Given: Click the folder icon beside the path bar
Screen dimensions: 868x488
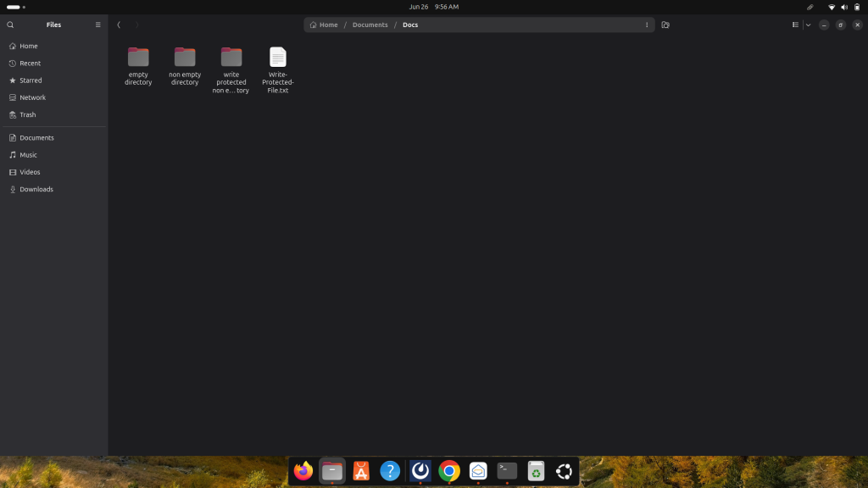Looking at the screenshot, I should (665, 25).
